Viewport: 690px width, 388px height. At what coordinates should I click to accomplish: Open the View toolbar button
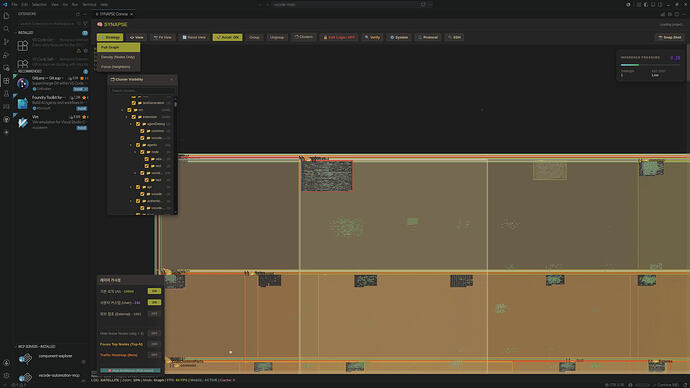136,37
